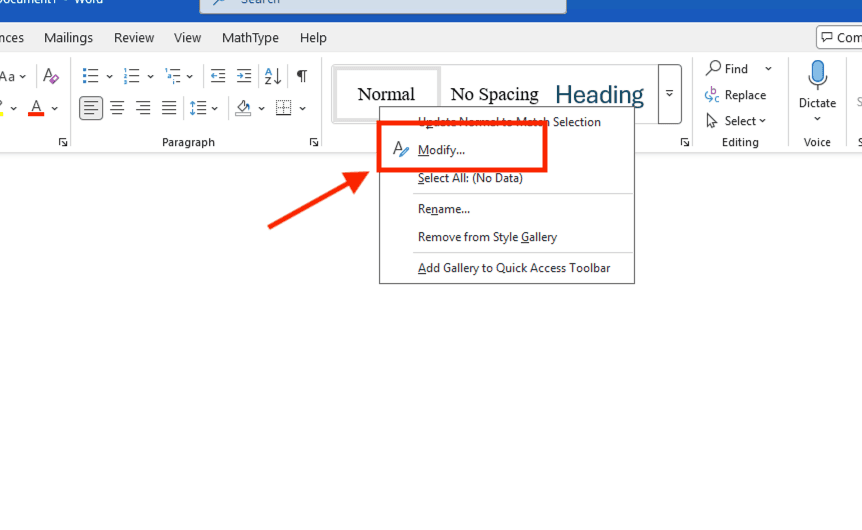Open the font color dropdown arrow
The image size is (862, 530).
[x=54, y=108]
